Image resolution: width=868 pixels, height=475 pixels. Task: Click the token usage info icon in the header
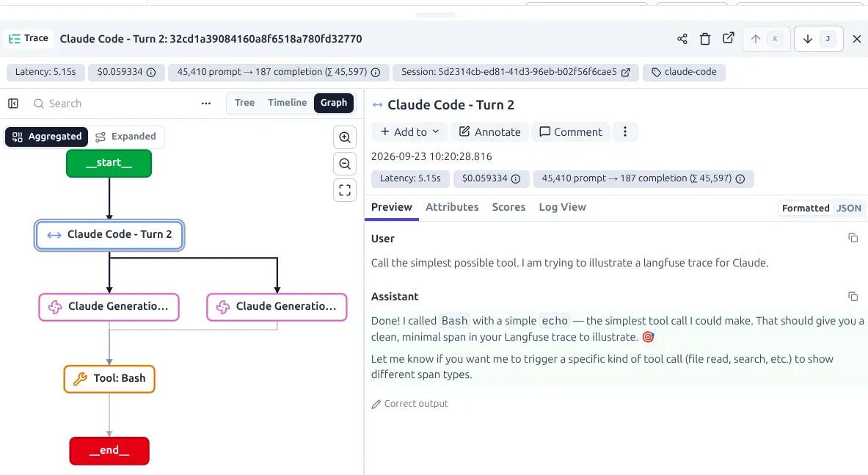click(376, 73)
